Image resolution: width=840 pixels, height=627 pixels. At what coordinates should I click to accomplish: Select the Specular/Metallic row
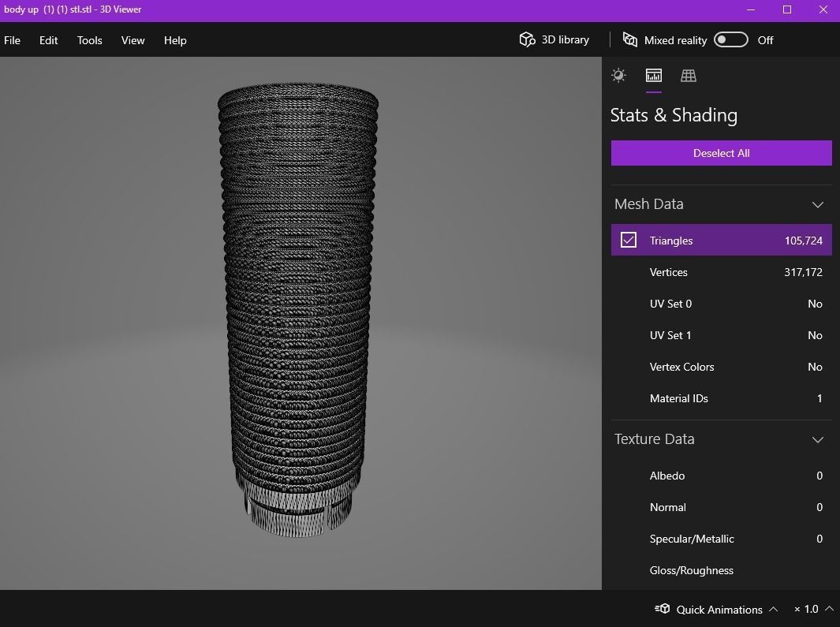(x=721, y=539)
